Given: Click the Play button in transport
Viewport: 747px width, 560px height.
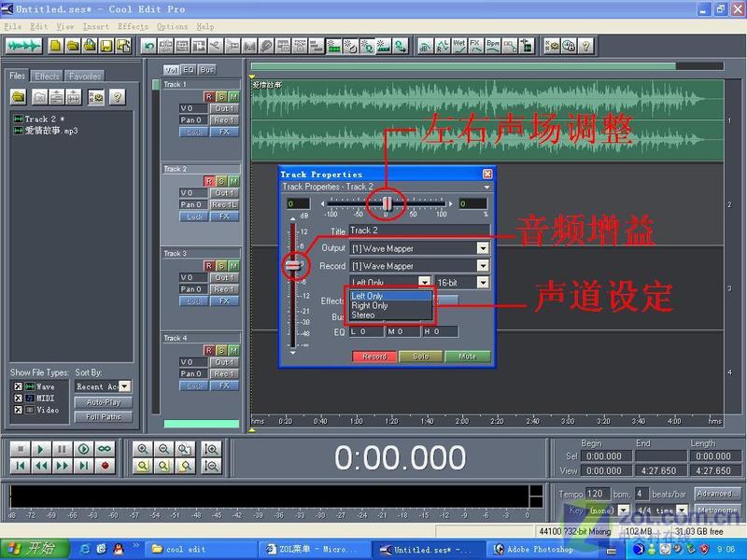Looking at the screenshot, I should (41, 449).
